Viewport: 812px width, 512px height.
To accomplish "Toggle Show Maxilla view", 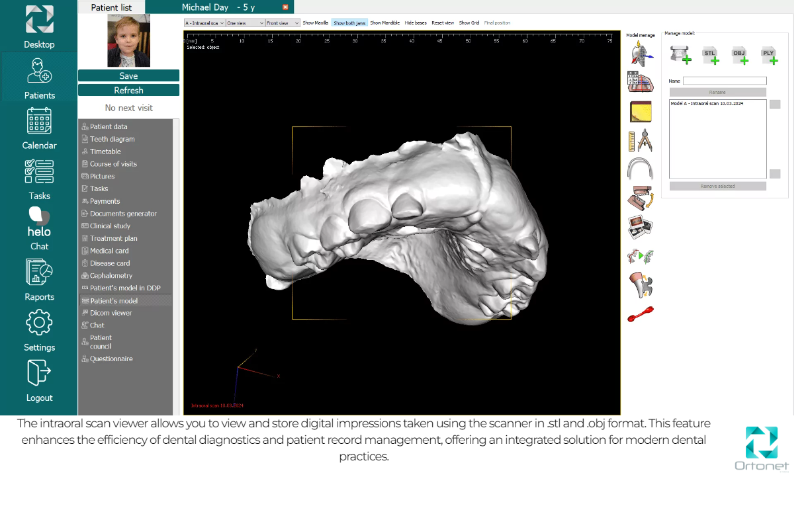I will pos(316,23).
